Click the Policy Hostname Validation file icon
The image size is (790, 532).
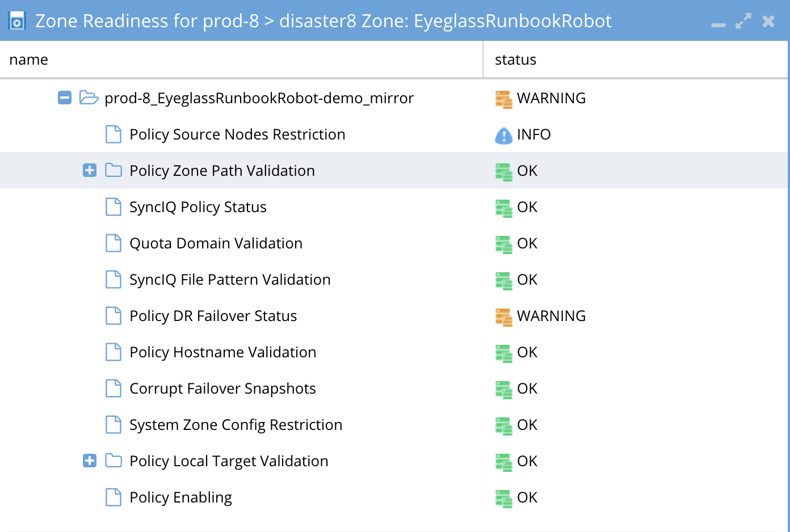(114, 352)
